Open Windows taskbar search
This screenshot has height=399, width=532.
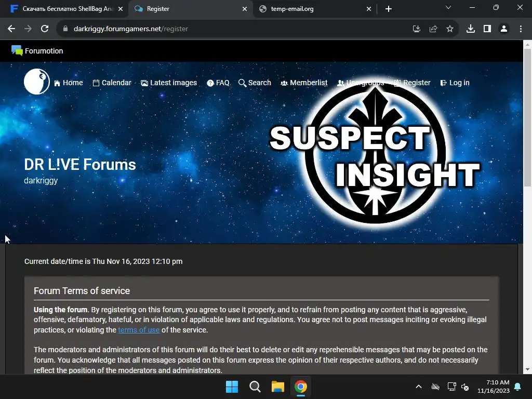click(255, 387)
